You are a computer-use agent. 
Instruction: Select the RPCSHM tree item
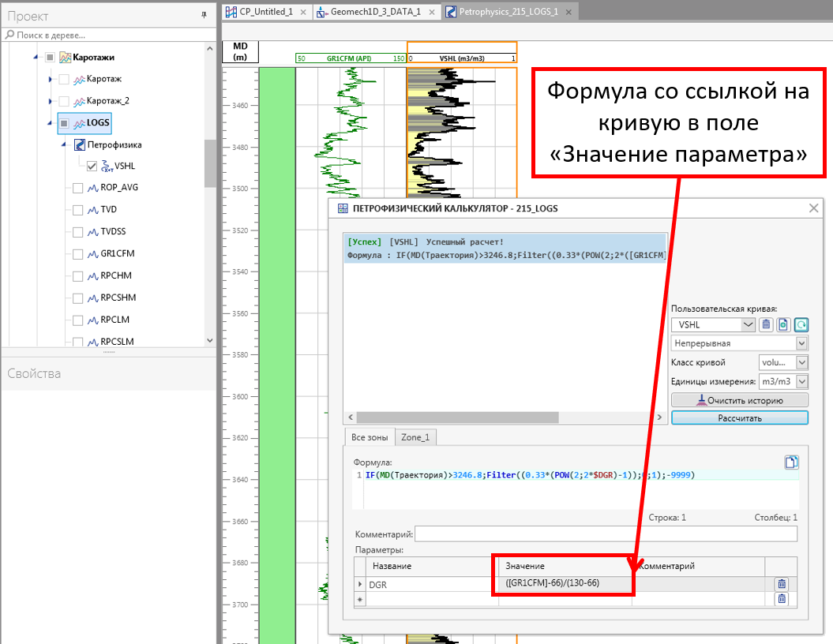click(x=118, y=298)
